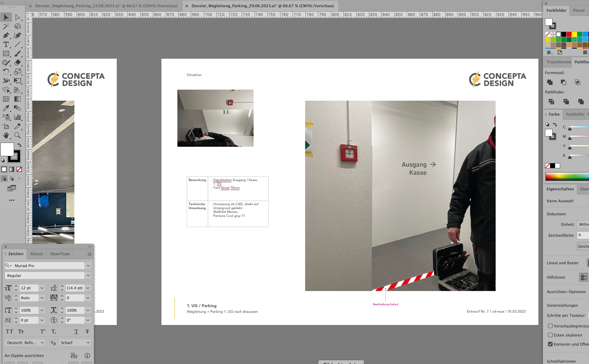
Task: Select the Type tool
Action: tap(6, 45)
